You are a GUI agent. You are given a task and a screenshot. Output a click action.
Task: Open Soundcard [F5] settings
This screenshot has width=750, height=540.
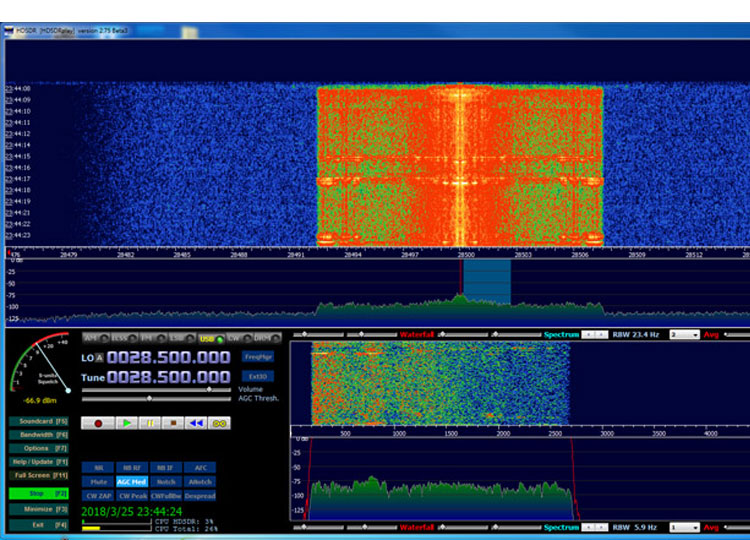[39, 421]
